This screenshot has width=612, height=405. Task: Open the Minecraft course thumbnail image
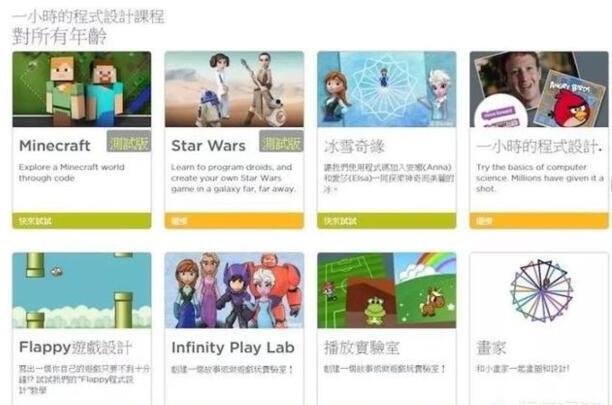coord(82,89)
